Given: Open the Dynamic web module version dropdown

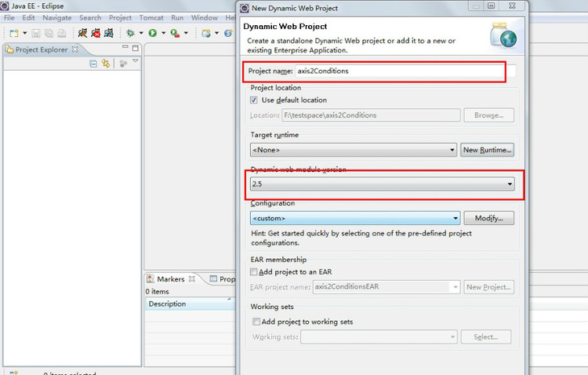Looking at the screenshot, I should coord(382,184).
